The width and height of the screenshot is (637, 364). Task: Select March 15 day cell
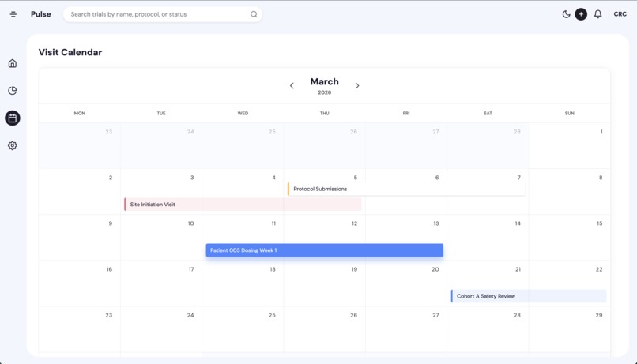pos(570,238)
